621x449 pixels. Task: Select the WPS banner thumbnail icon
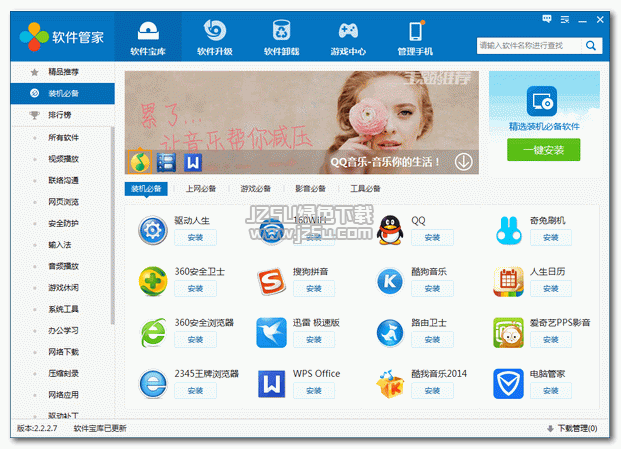pos(193,162)
